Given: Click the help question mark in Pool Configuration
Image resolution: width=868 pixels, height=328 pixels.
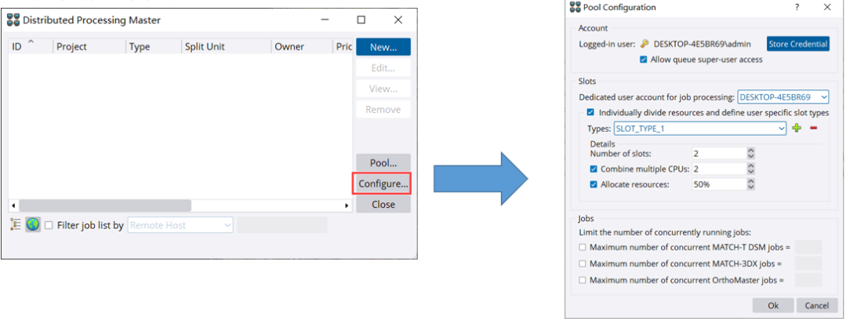Looking at the screenshot, I should [x=797, y=7].
